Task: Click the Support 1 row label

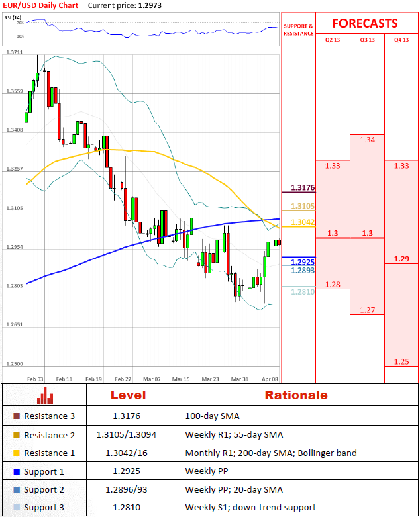Action: [44, 472]
